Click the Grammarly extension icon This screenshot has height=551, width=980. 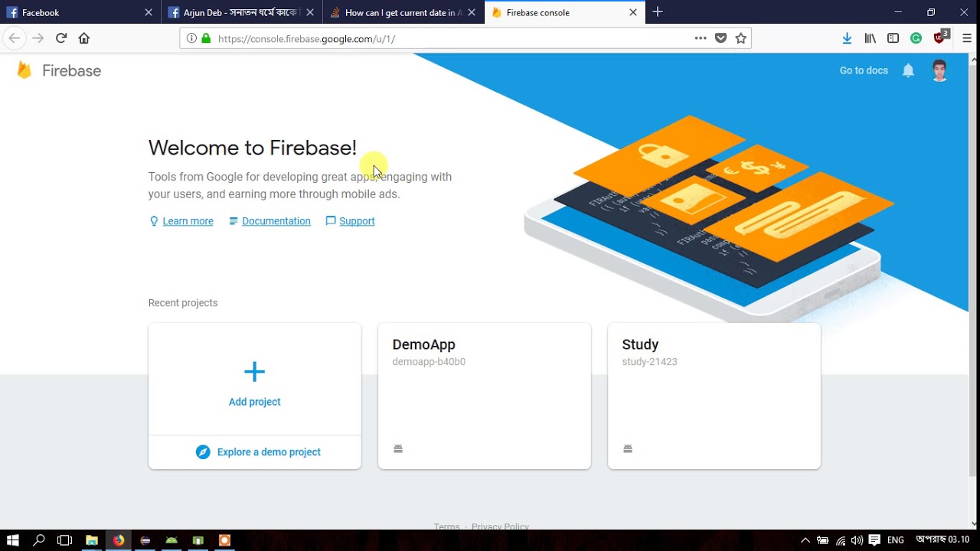click(x=916, y=38)
